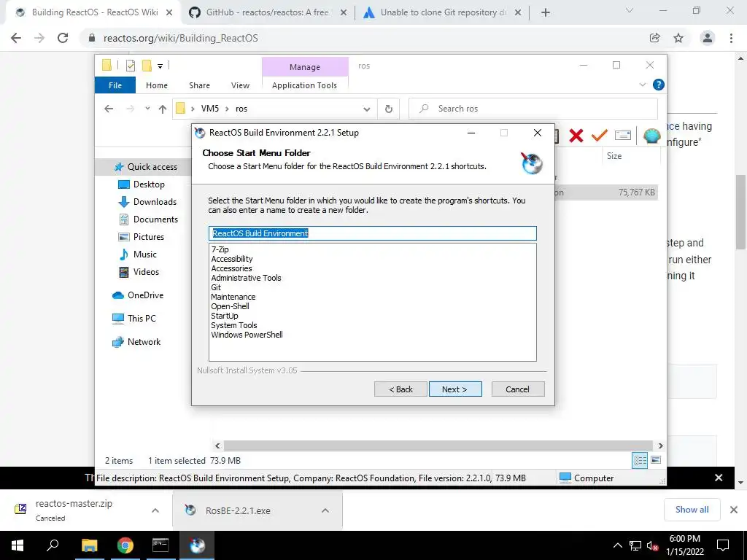Click Show all downloads
The height and width of the screenshot is (560, 747).
tap(692, 510)
